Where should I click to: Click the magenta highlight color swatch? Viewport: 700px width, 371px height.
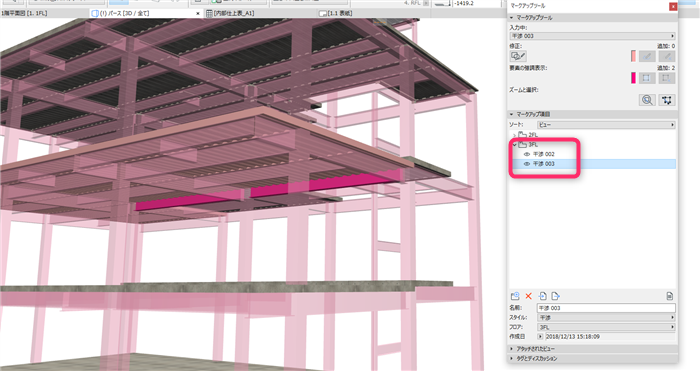[633, 78]
